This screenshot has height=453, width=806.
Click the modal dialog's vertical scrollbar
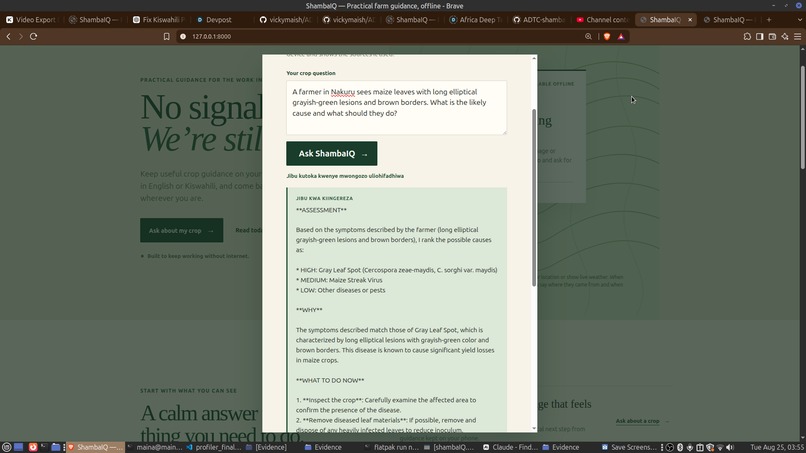point(534,198)
